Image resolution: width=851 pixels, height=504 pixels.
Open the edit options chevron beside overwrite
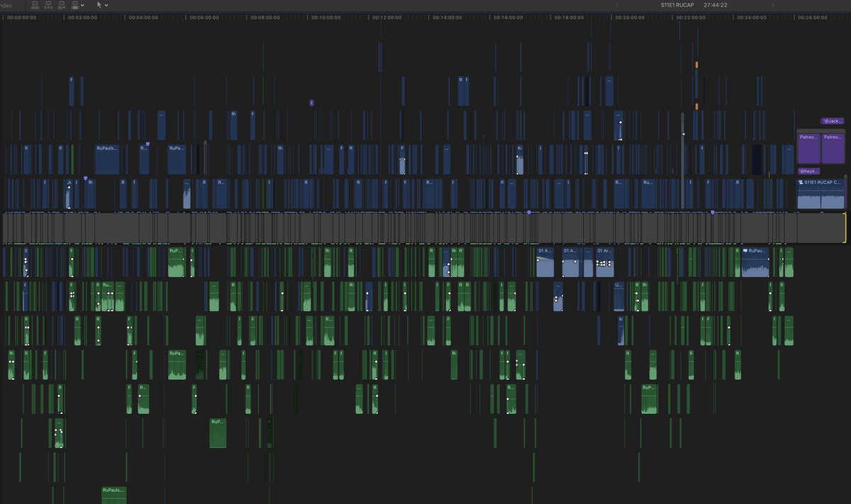pos(82,5)
